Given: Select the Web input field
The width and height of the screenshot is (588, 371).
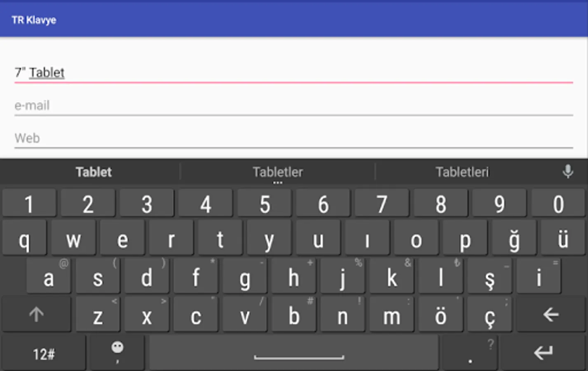Looking at the screenshot, I should (x=294, y=138).
